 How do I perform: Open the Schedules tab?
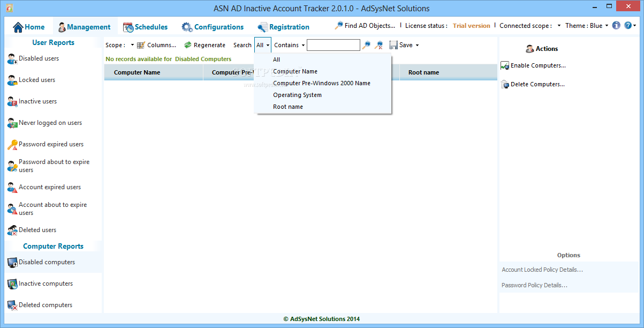tap(145, 27)
